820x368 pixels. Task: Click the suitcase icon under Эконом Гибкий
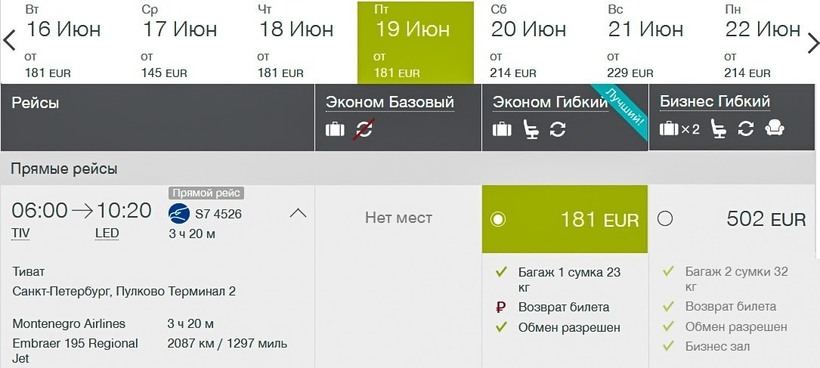[502, 129]
